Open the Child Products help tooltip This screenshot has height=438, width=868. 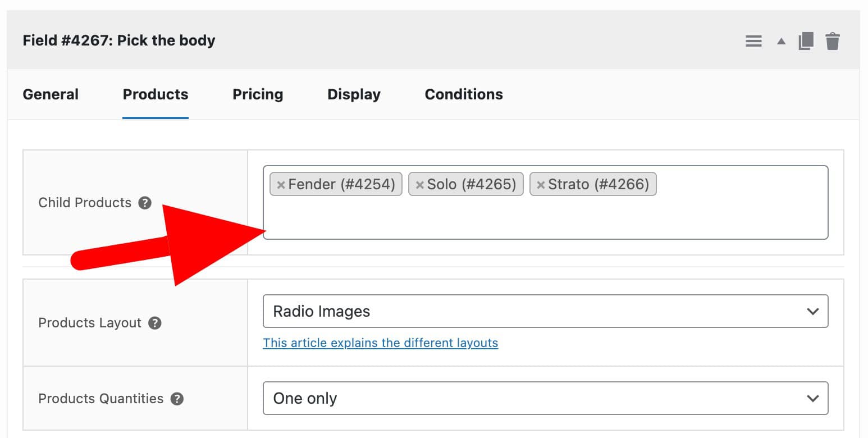145,203
